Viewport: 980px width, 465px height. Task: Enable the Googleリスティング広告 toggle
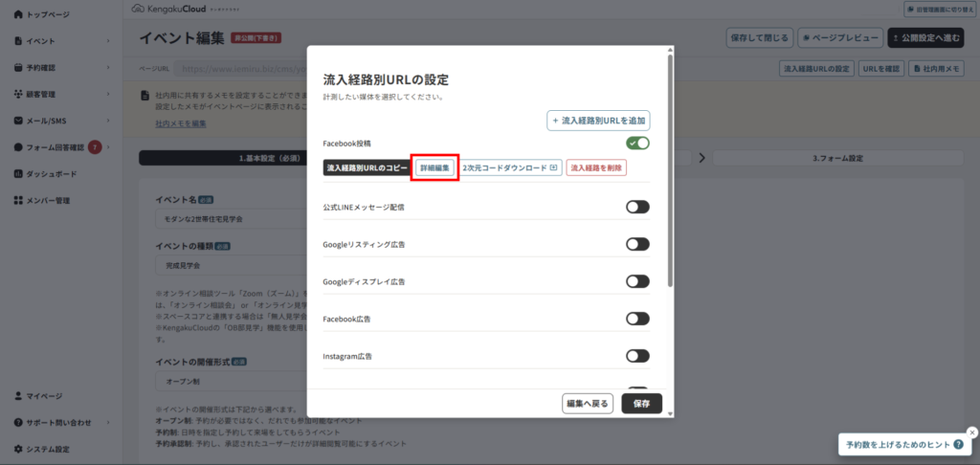[637, 244]
